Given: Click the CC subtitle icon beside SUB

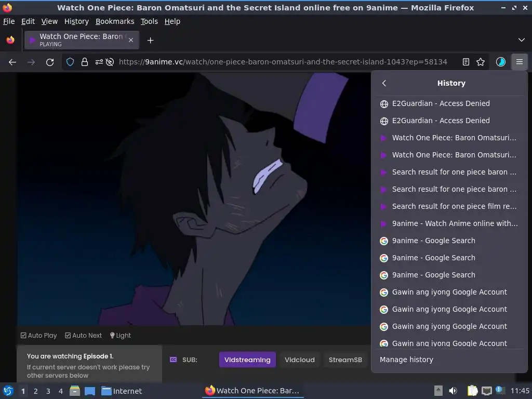Looking at the screenshot, I should coord(173,360).
